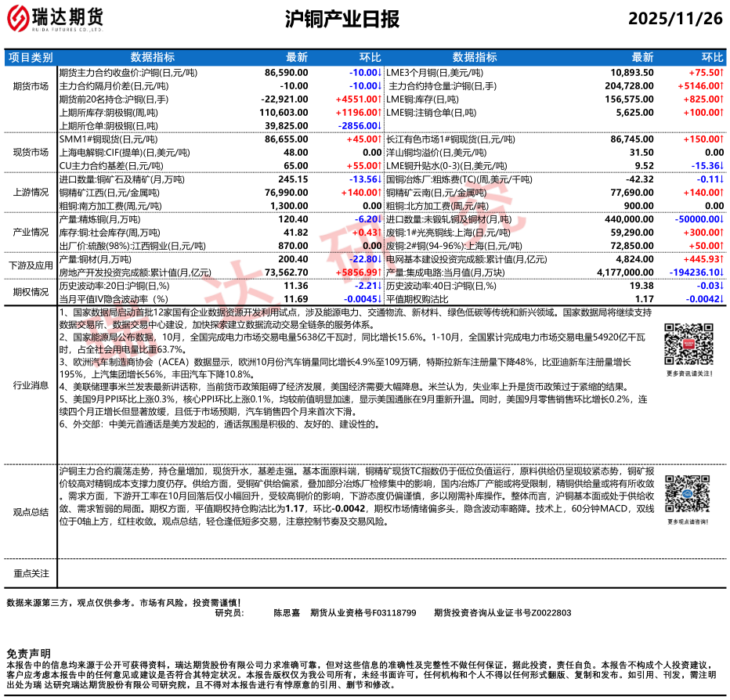730x700 pixels.
Task: Click the empty 重点关注 content field
Action: (x=390, y=573)
